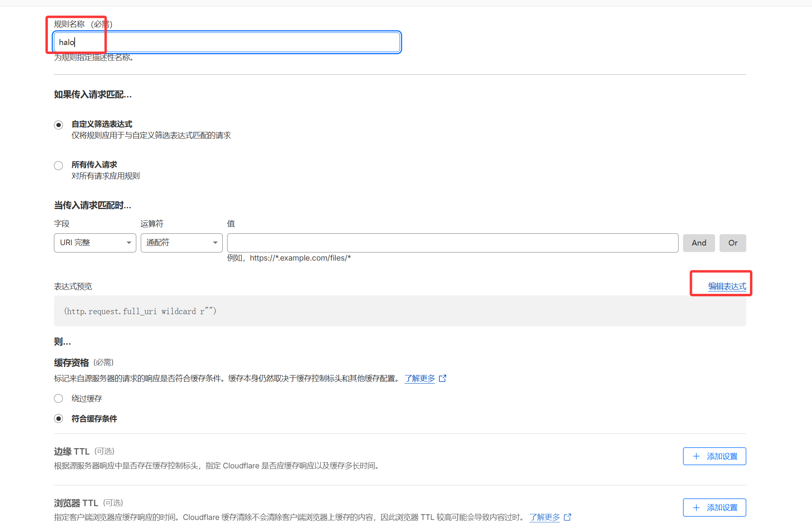Choose the 绕过缓存 radio option

(x=58, y=398)
